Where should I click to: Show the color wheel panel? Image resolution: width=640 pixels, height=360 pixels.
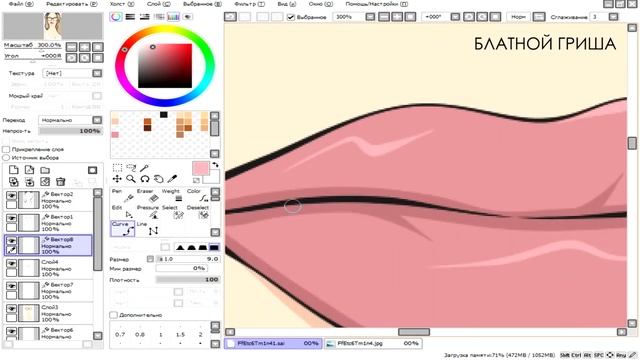click(x=116, y=17)
